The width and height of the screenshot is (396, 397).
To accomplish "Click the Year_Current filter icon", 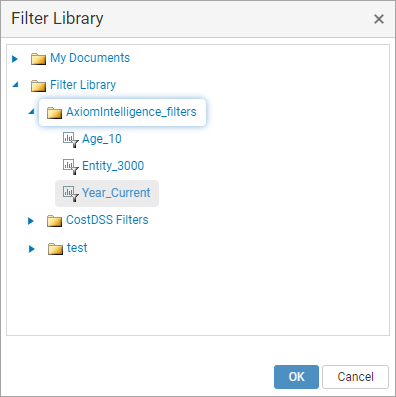I will [x=71, y=194].
